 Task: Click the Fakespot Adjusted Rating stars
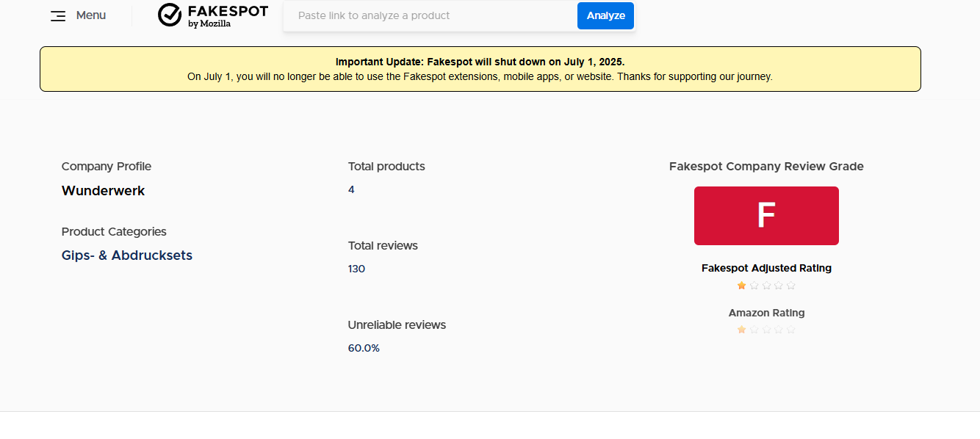(x=766, y=286)
